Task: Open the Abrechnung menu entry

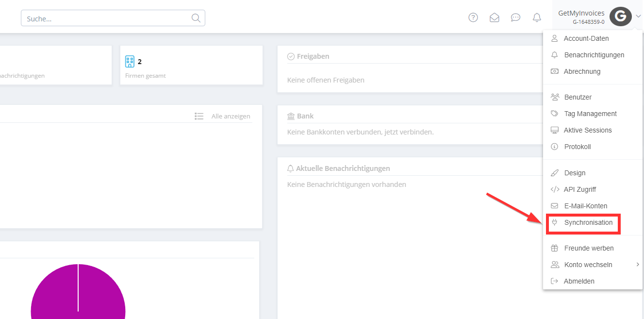Action: click(x=582, y=71)
